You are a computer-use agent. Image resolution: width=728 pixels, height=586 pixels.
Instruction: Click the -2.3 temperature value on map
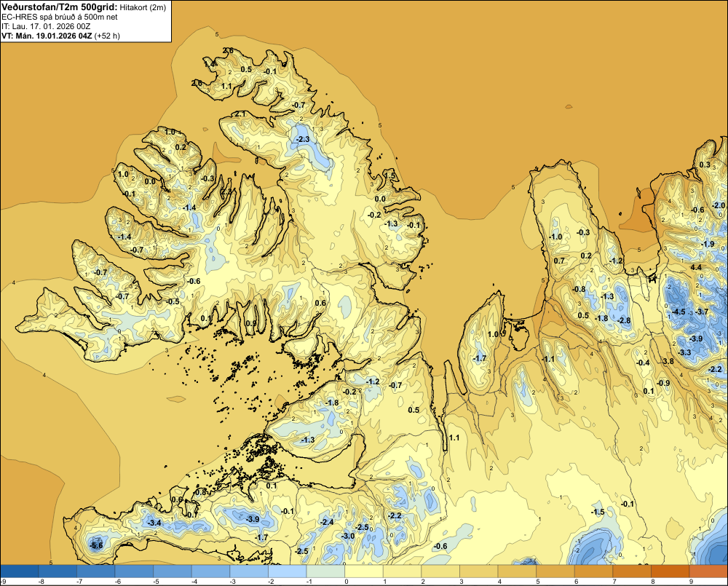click(x=303, y=139)
